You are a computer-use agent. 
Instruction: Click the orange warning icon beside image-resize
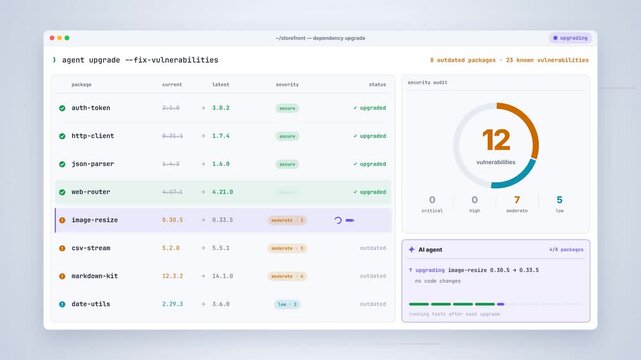tap(62, 220)
